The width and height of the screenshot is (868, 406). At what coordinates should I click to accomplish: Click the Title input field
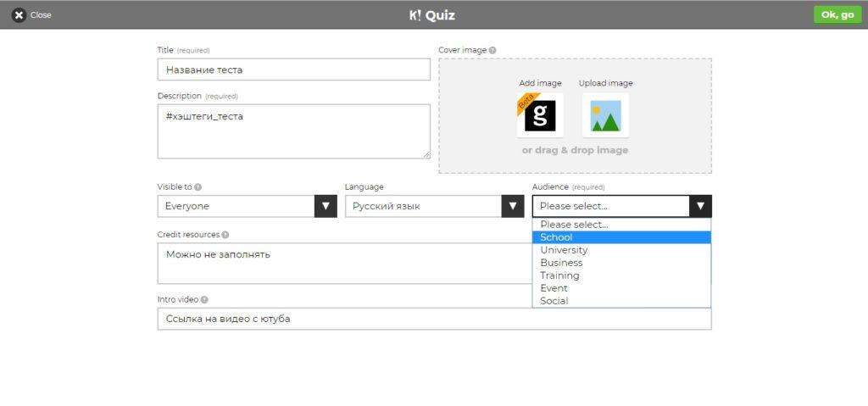click(x=293, y=70)
